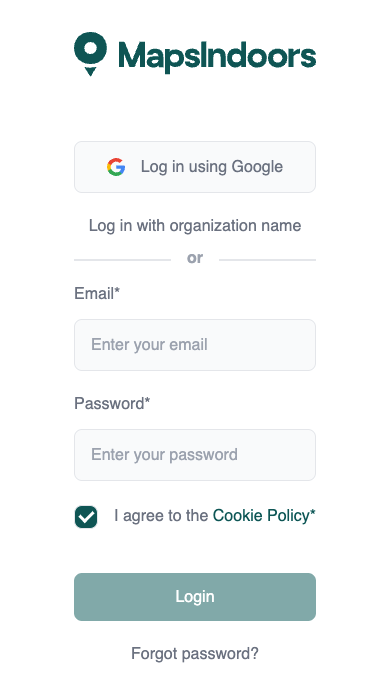Click the Google G logo icon

[x=116, y=167]
